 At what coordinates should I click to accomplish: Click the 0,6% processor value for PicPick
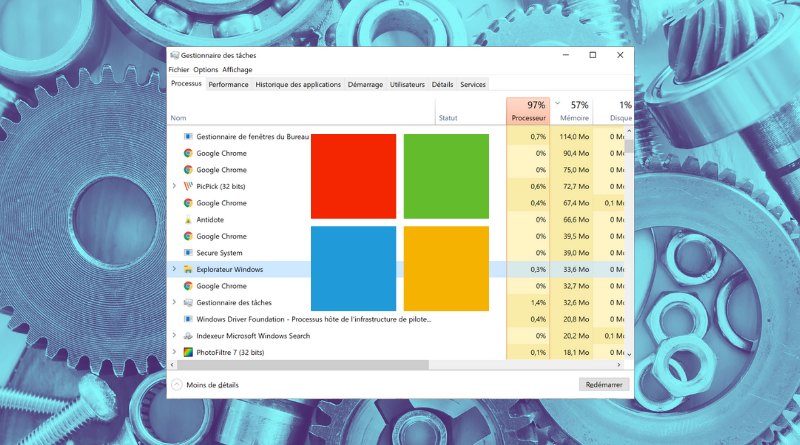pyautogui.click(x=538, y=186)
